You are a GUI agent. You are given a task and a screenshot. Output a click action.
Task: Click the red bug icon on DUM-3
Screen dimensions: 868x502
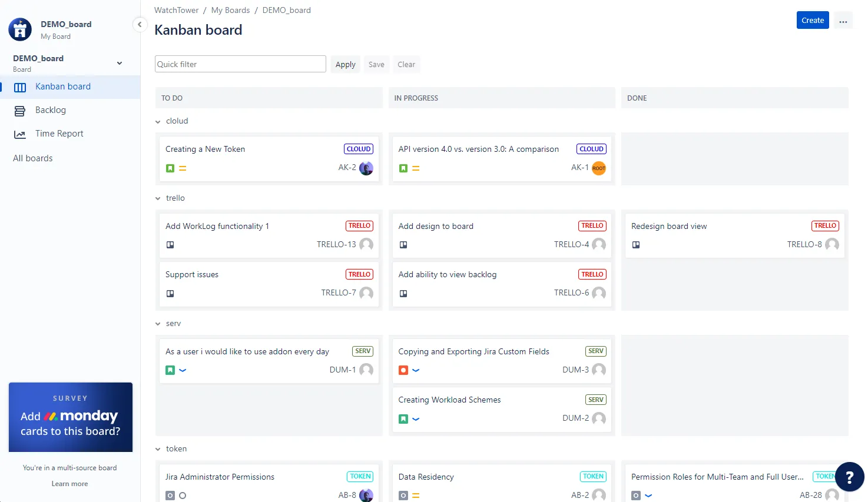[x=403, y=370]
